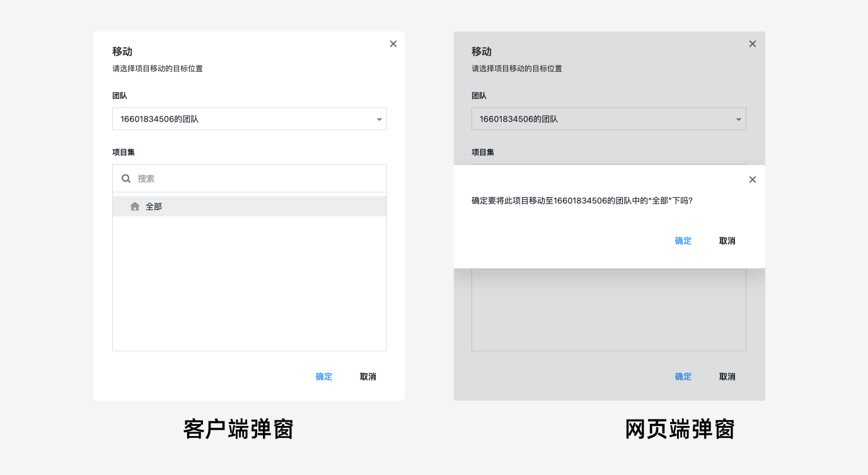This screenshot has height=475, width=868.
Task: Click the 客户端弹窗 caption
Action: click(x=239, y=429)
